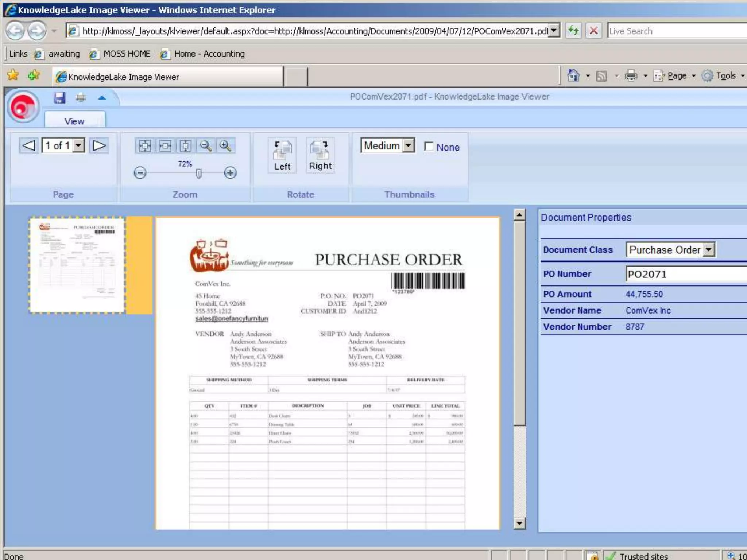The image size is (747, 560).
Task: Select the View ribbon tab
Action: [74, 121]
